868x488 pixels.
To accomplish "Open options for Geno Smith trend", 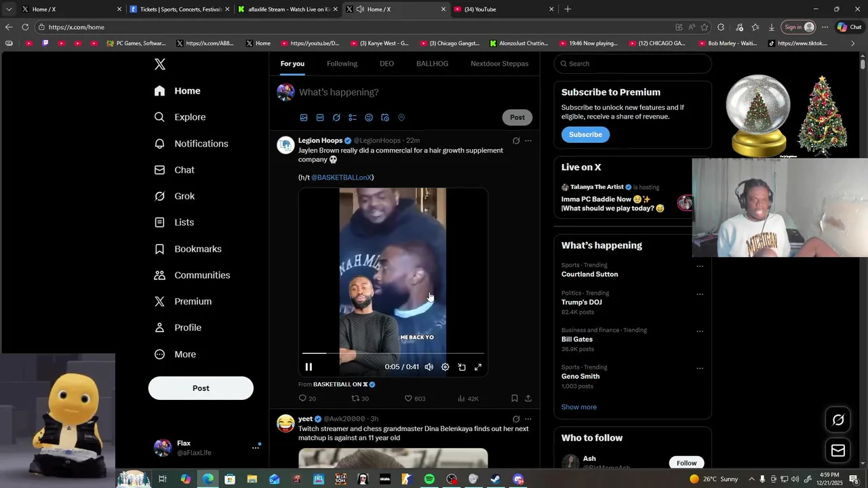I will pyautogui.click(x=700, y=369).
